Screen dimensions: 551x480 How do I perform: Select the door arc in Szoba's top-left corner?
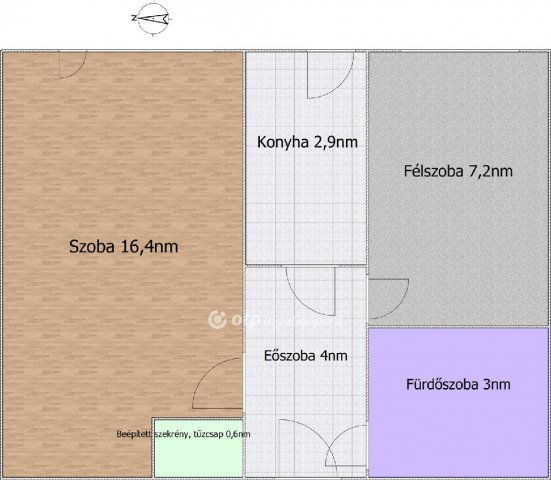click(73, 65)
